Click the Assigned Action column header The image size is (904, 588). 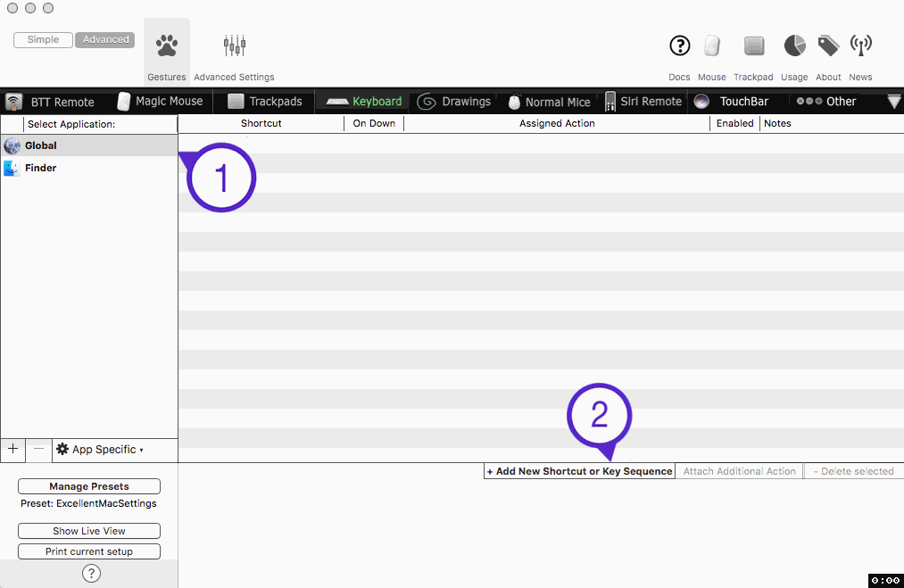(556, 123)
